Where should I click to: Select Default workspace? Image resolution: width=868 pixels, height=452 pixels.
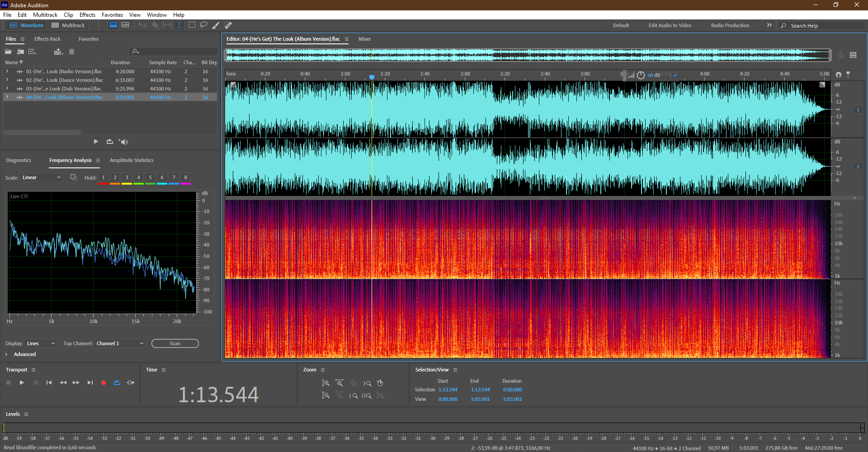(621, 25)
